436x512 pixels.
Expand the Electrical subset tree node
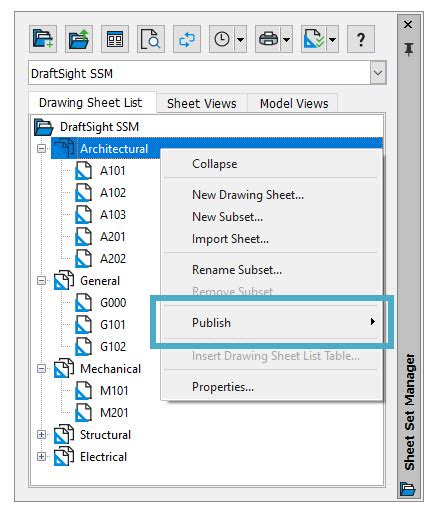point(41,457)
